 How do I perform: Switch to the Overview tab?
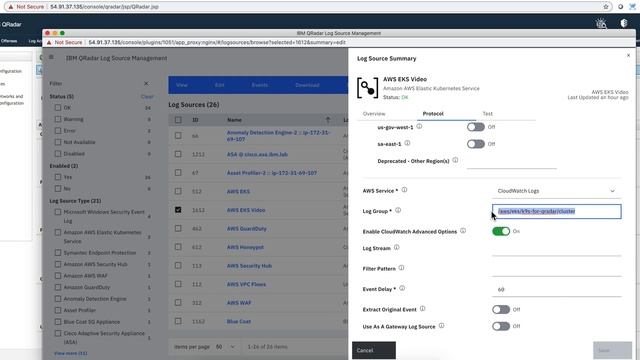374,113
